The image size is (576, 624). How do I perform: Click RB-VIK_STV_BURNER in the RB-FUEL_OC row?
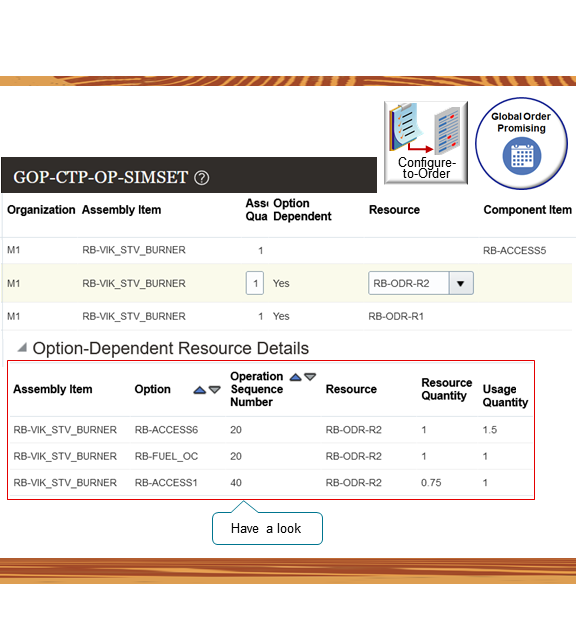click(65, 456)
